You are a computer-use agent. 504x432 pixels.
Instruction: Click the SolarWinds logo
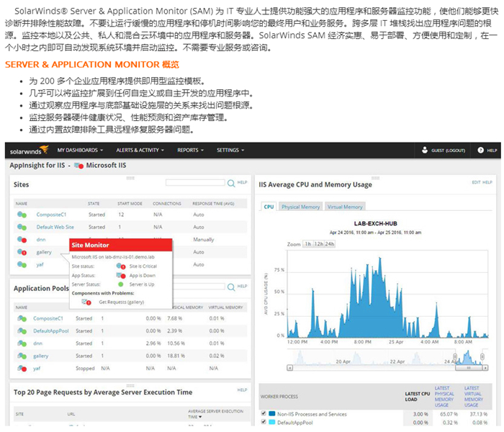point(29,150)
